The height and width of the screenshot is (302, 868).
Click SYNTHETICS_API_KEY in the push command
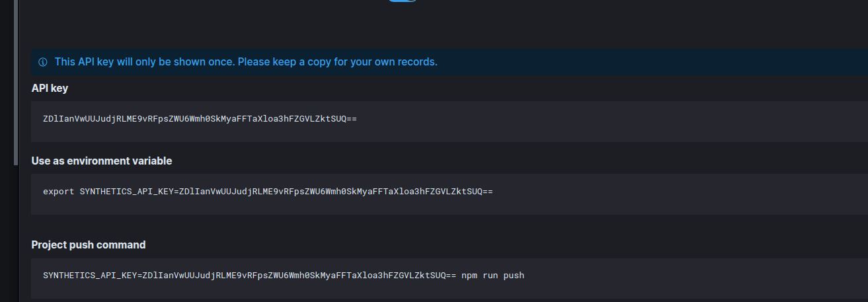[90, 275]
